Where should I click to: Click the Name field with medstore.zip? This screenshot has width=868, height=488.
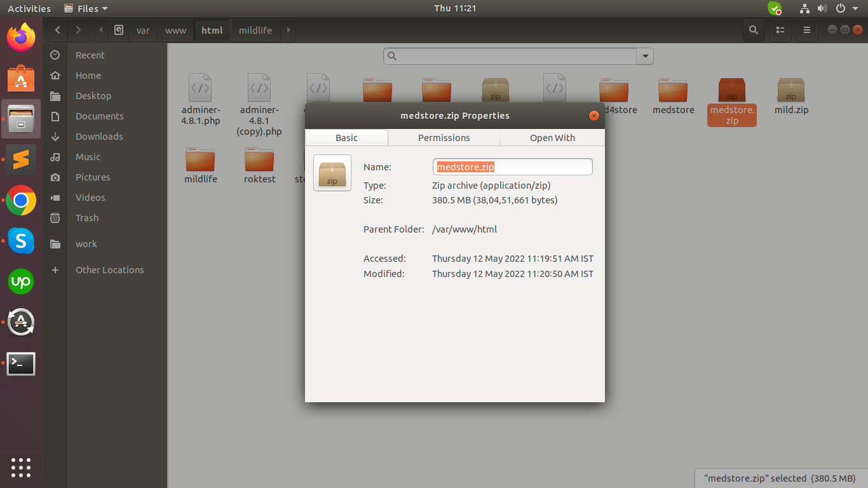pyautogui.click(x=512, y=167)
